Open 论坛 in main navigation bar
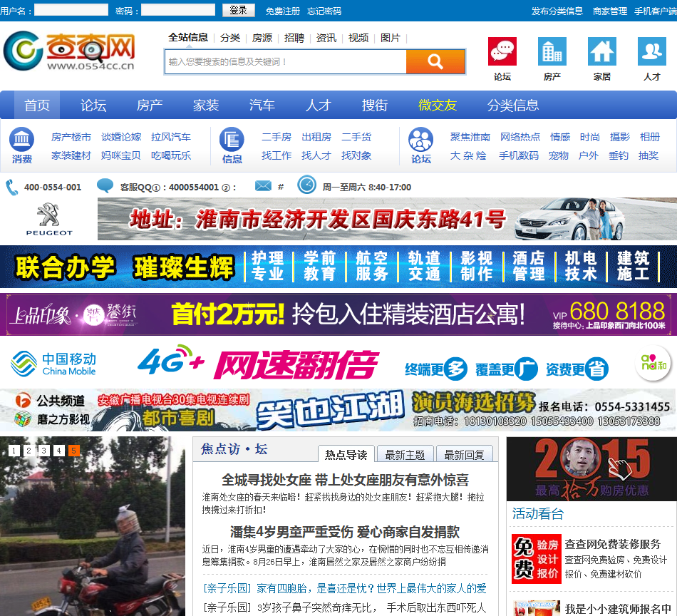The height and width of the screenshot is (616, 677). tap(93, 105)
